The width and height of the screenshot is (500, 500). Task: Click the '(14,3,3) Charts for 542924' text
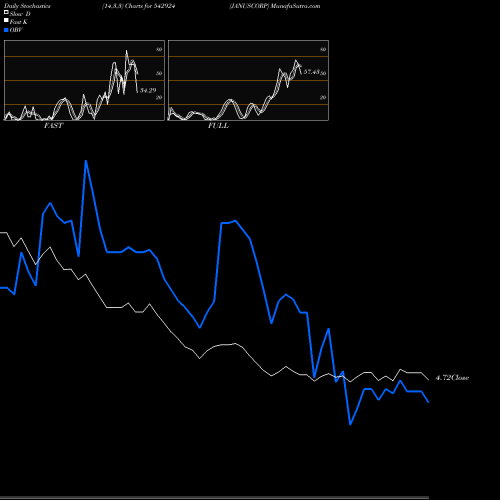point(138,6)
